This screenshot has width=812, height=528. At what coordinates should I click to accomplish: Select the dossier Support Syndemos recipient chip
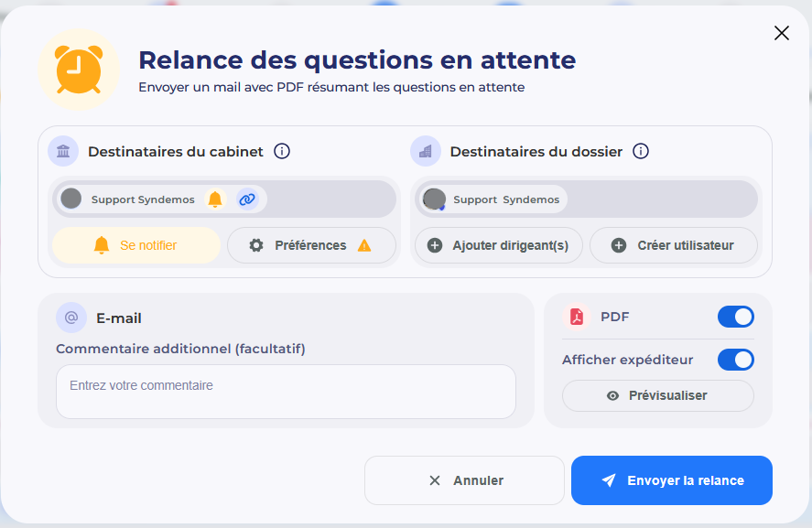click(x=493, y=199)
